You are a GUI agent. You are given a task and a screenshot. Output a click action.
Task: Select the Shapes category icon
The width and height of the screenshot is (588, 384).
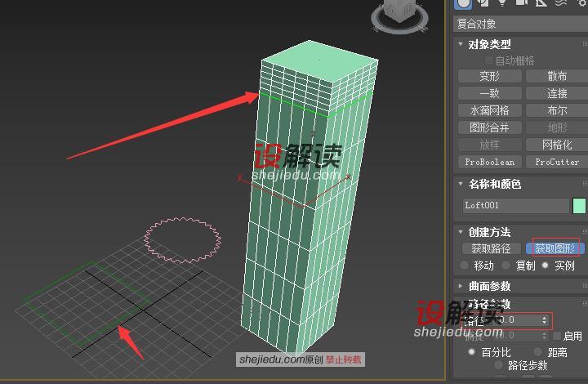pos(483,2)
